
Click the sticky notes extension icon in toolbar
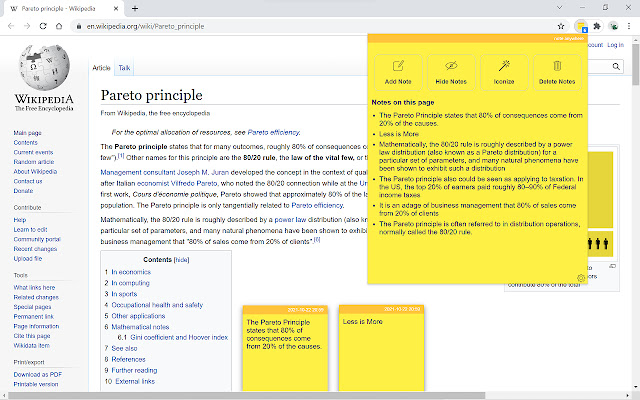click(583, 26)
